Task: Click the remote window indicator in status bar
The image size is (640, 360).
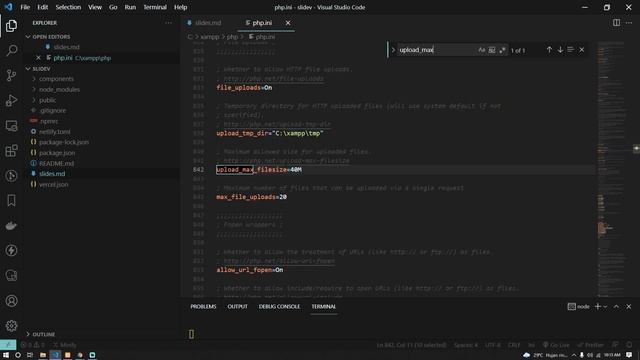Action: tap(8, 345)
